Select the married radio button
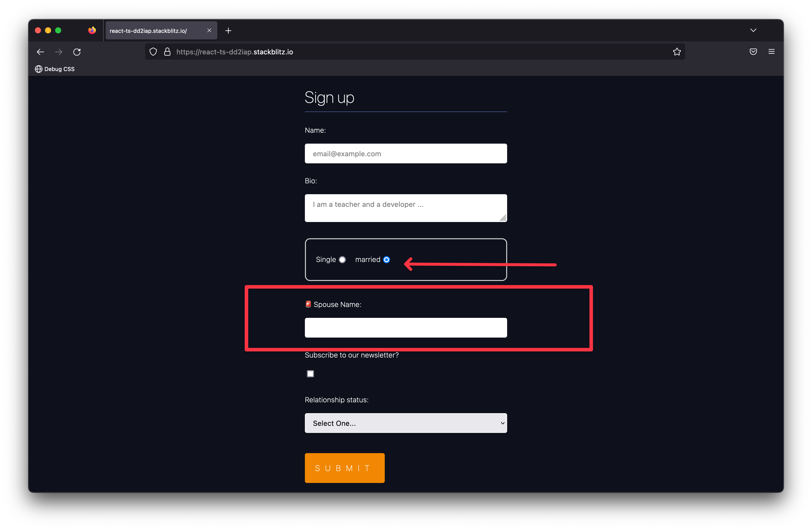This screenshot has width=812, height=530. click(x=386, y=260)
